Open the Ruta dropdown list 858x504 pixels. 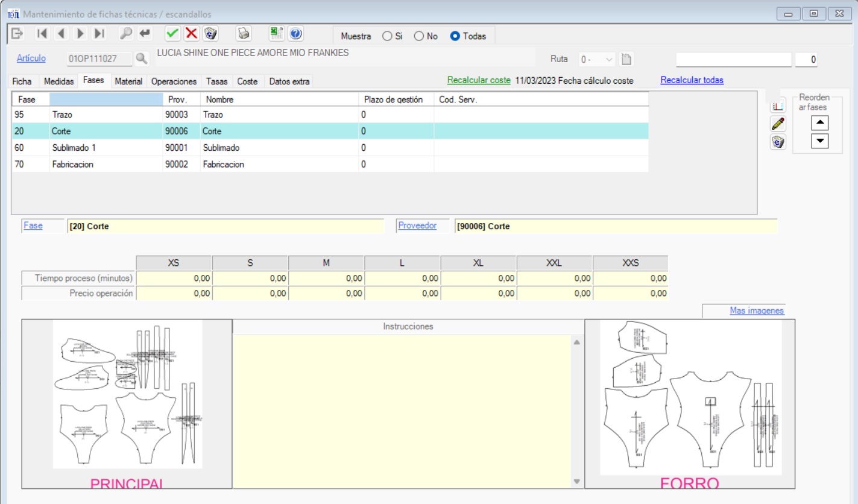pos(608,60)
